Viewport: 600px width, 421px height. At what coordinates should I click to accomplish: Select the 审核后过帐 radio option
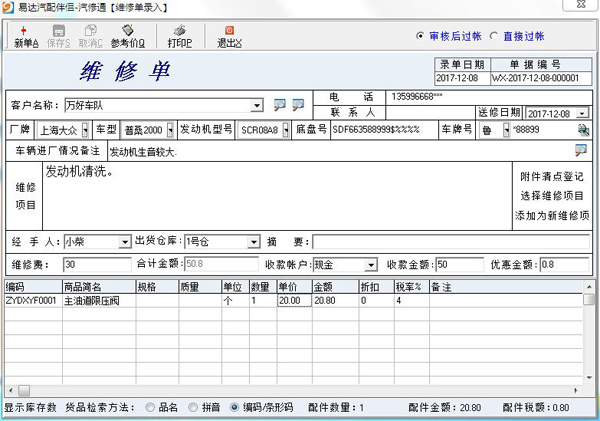point(421,36)
